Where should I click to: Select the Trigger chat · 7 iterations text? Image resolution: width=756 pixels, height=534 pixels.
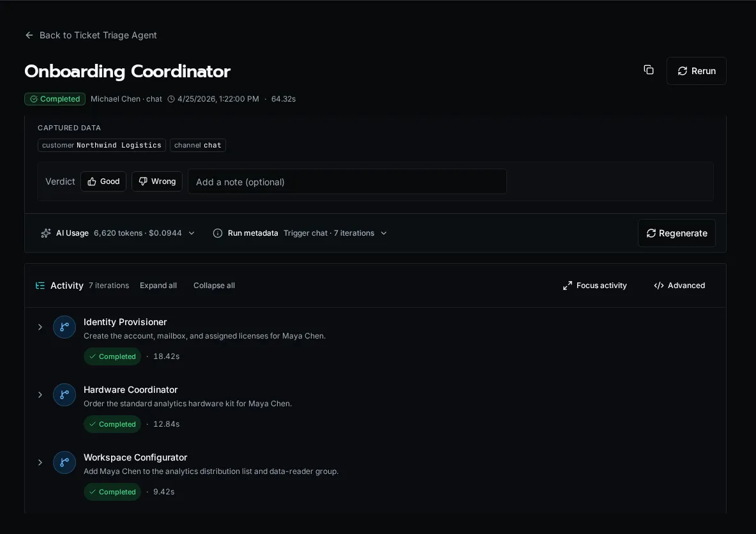pyautogui.click(x=329, y=233)
